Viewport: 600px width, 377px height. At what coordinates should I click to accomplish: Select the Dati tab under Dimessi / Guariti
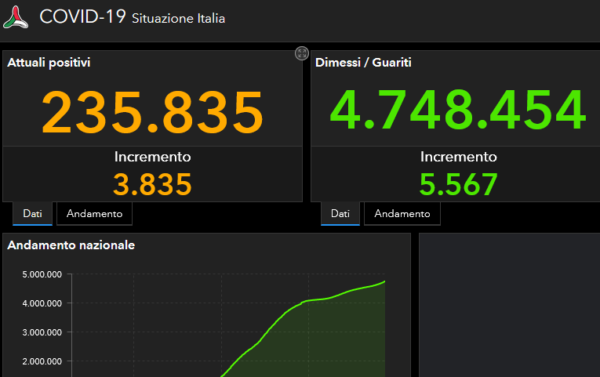340,214
